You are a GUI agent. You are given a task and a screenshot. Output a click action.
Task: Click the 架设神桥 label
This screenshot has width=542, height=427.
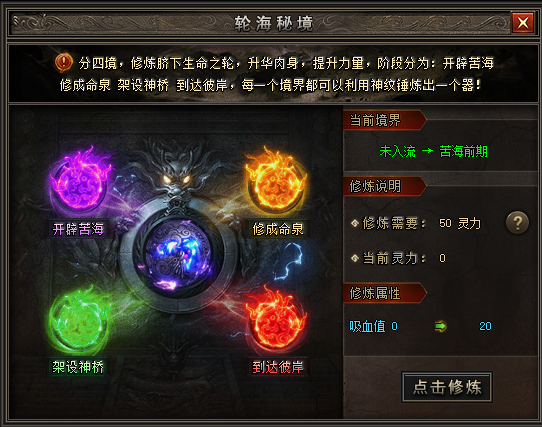point(78,367)
